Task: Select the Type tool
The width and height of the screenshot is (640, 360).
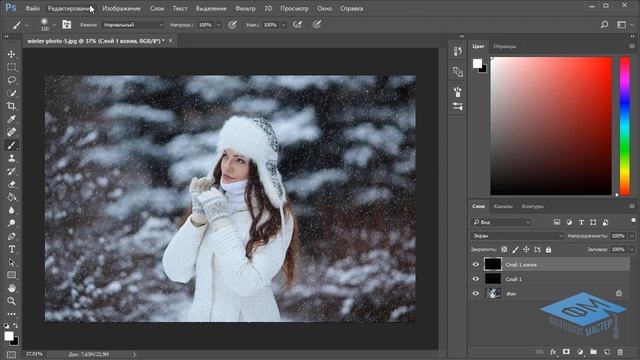Action: point(11,249)
